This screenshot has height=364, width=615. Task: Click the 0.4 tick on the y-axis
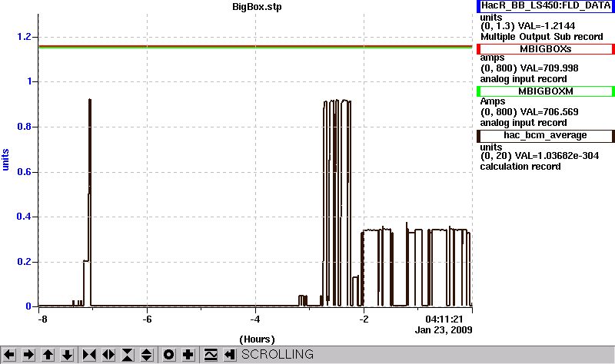[x=24, y=217]
